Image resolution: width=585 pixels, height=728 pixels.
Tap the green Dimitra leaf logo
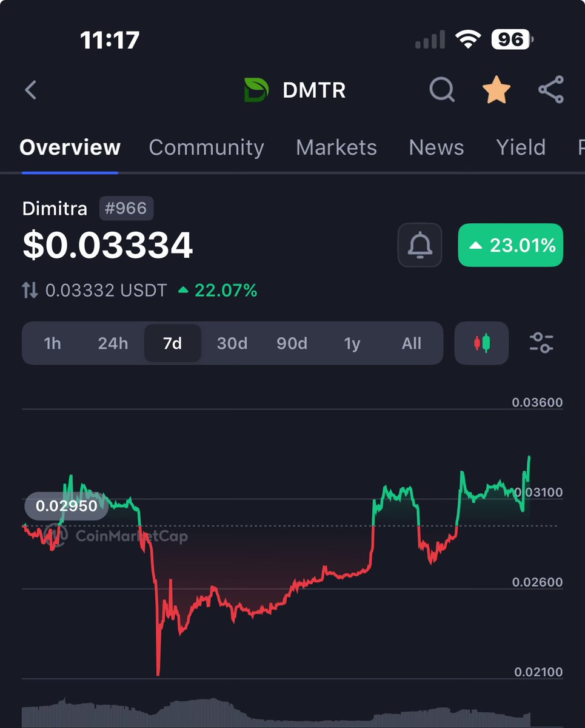pyautogui.click(x=256, y=90)
